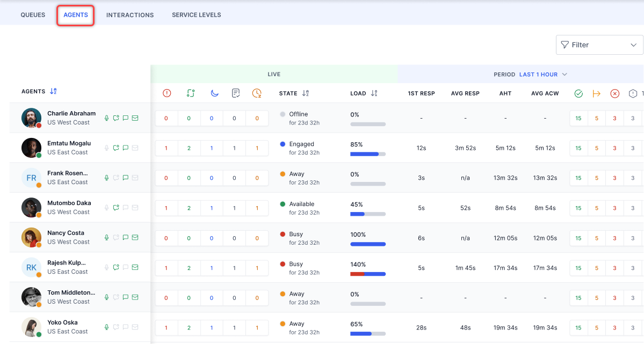Expand the Last 1 Hour period selector
This screenshot has height=344, width=644.
click(x=542, y=75)
